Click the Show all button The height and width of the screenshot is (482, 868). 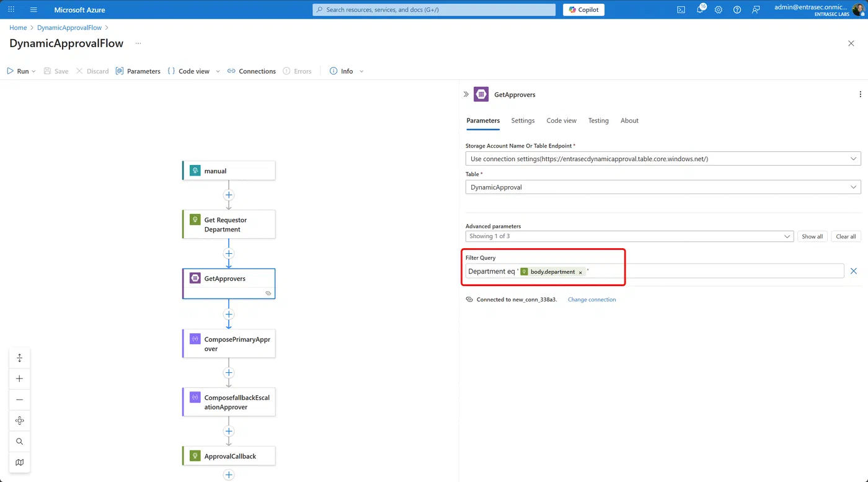pyautogui.click(x=812, y=236)
